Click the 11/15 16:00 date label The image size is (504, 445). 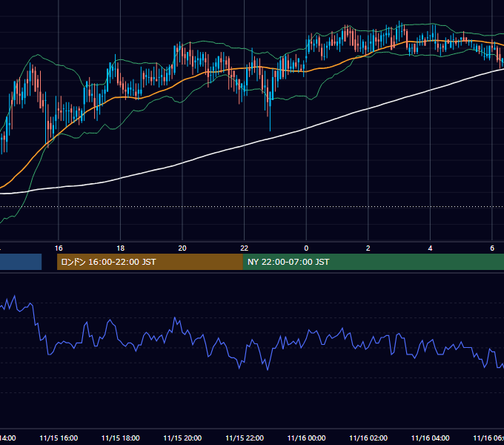pos(59,438)
